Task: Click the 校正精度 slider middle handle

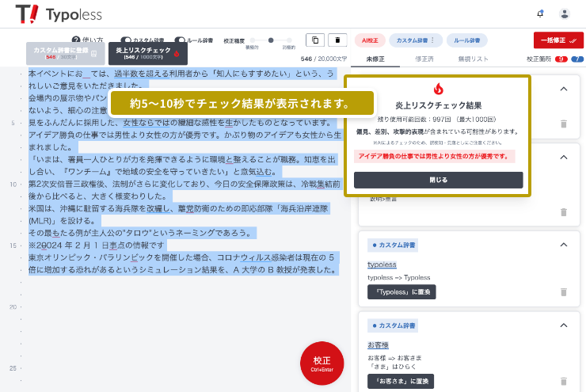Action: point(271,40)
